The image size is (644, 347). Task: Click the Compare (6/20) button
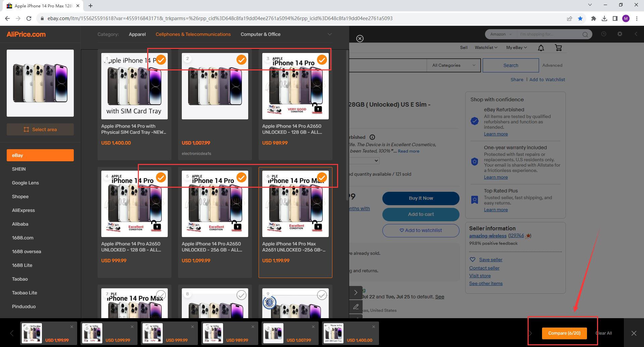(x=565, y=333)
